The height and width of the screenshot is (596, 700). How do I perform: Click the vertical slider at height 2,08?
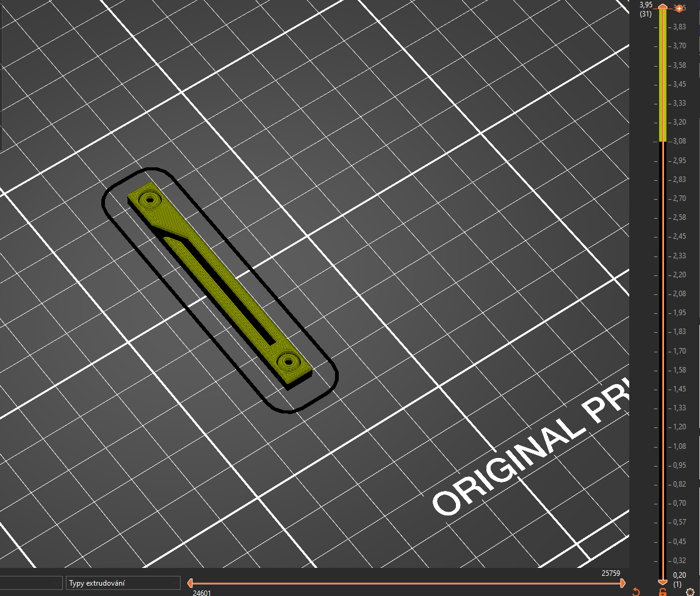click(x=662, y=294)
